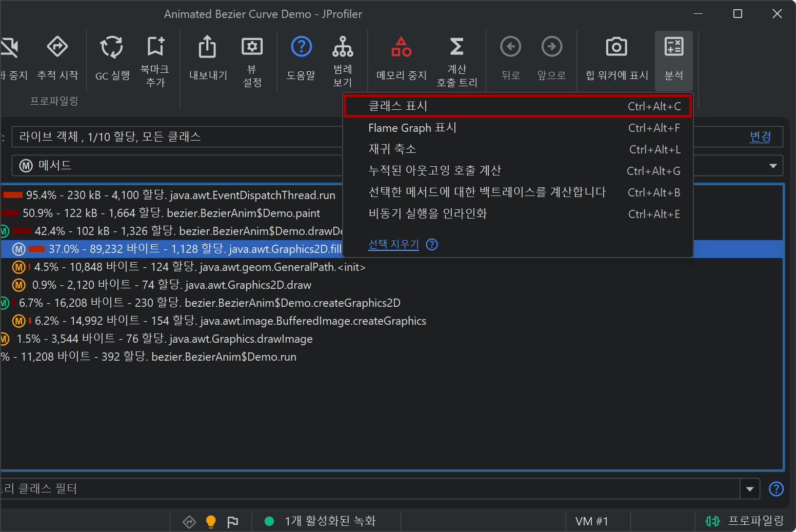
Task: Click the 도움말 help icon
Action: 301,48
